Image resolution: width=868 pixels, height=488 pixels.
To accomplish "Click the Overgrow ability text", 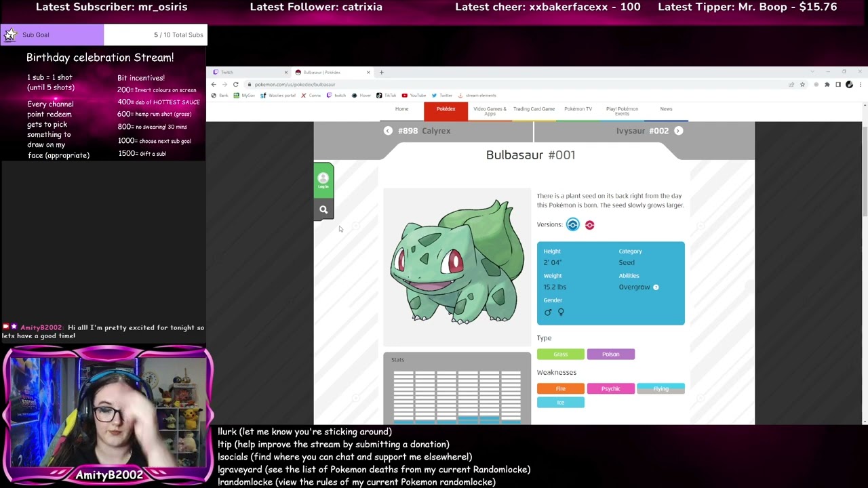I will click(634, 287).
